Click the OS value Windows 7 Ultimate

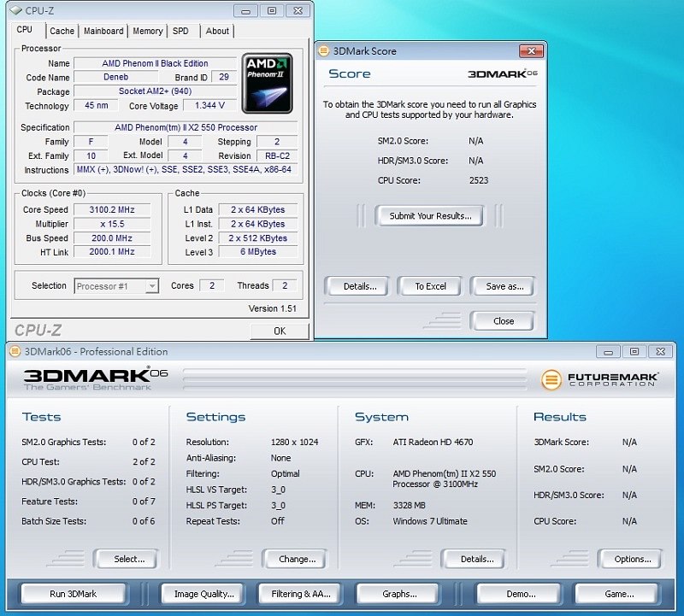pos(430,521)
